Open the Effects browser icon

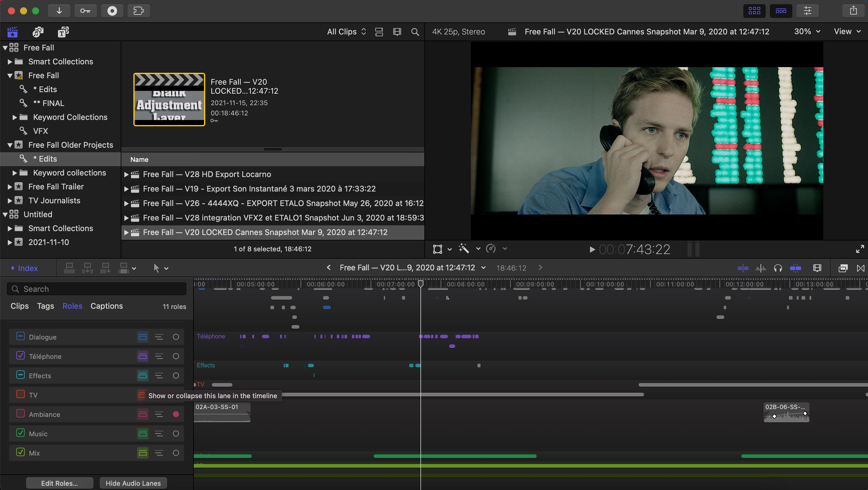[843, 268]
